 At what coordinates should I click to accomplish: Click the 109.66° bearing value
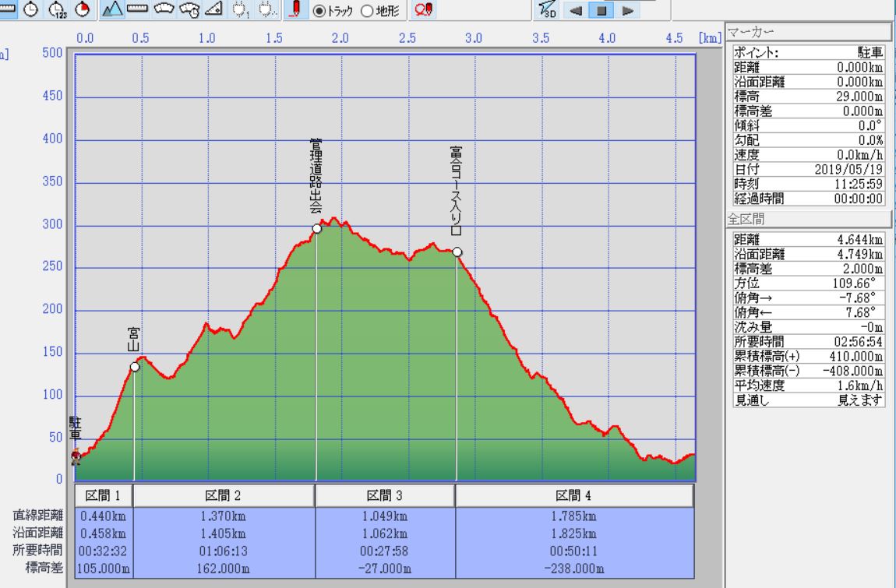855,283
